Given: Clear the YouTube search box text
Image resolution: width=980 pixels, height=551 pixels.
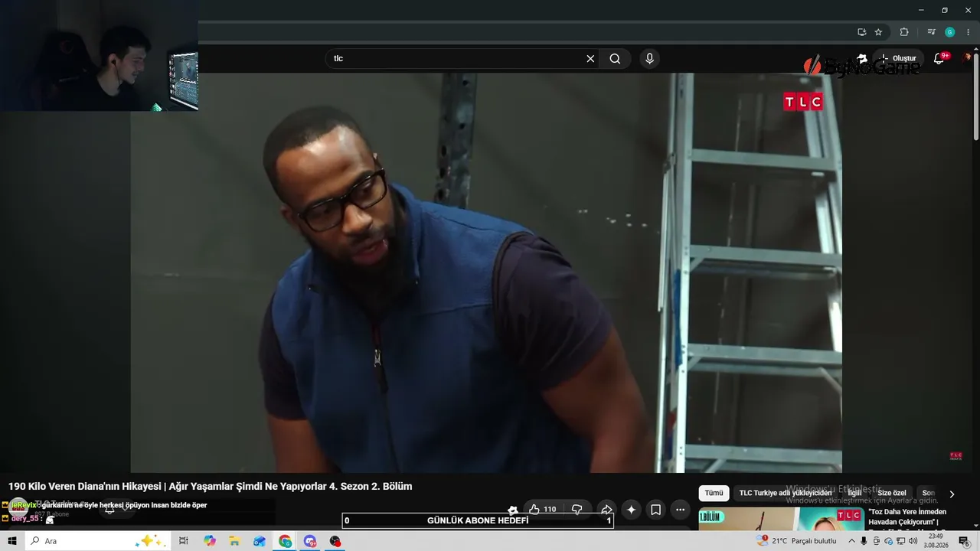Looking at the screenshot, I should 590,59.
